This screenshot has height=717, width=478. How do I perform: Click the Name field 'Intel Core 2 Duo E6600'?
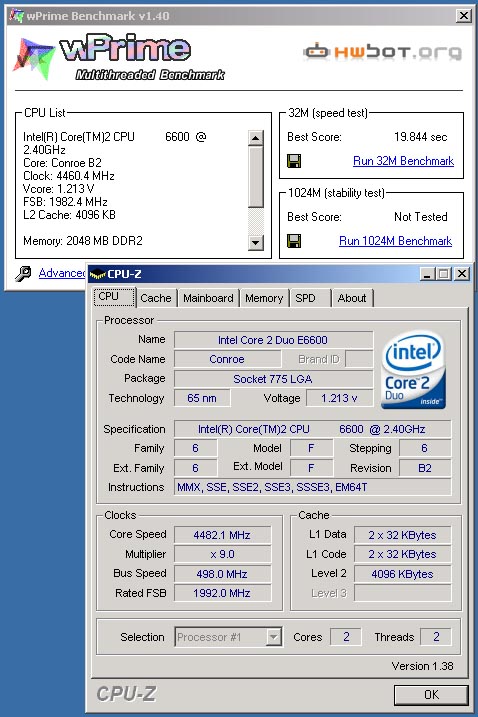coord(273,340)
